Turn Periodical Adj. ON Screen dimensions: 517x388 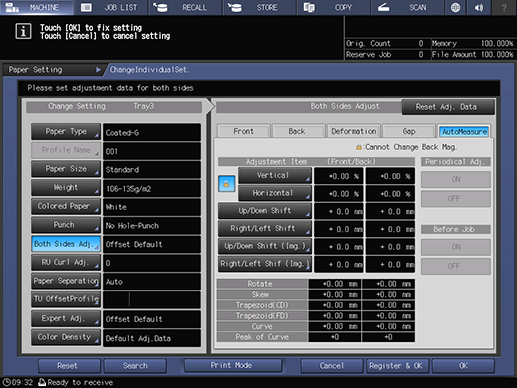(456, 179)
